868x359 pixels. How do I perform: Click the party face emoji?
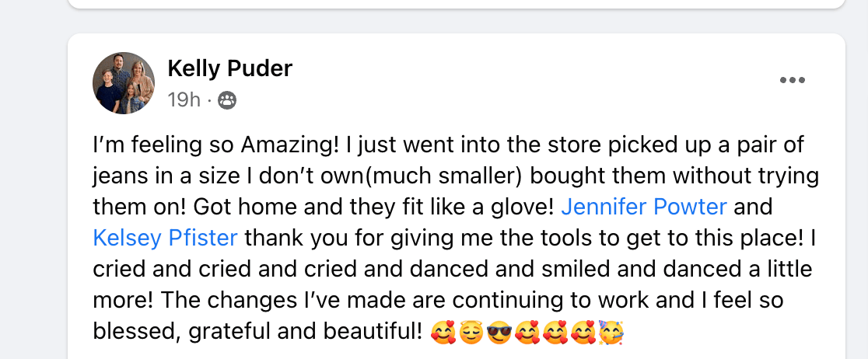click(x=611, y=333)
